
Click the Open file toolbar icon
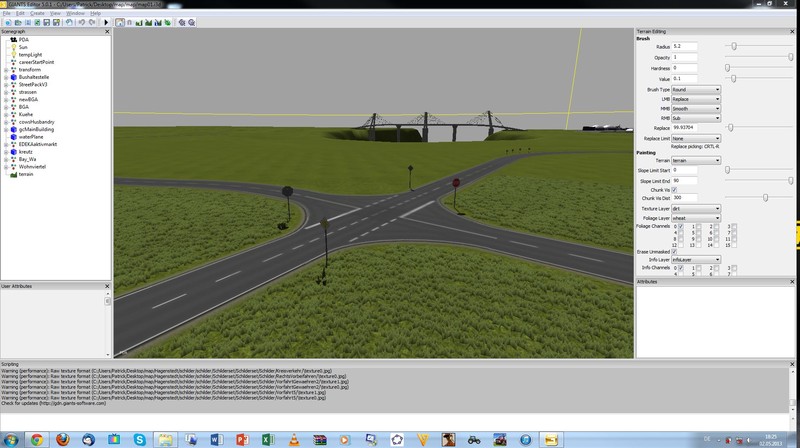point(18,22)
